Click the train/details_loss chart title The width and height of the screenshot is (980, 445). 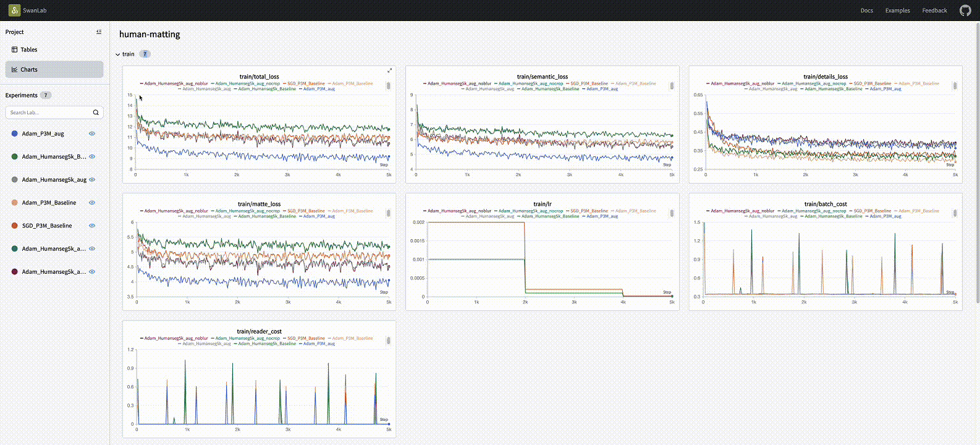coord(826,77)
